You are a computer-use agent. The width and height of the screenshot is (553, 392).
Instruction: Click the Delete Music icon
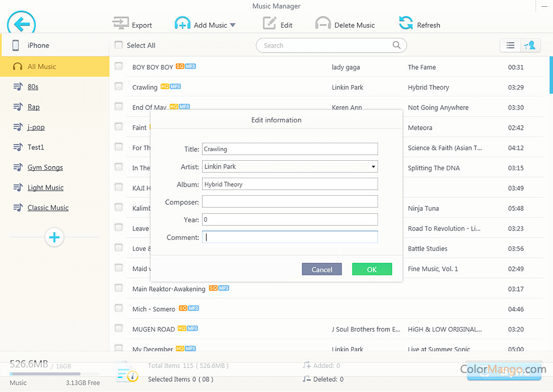tap(323, 24)
